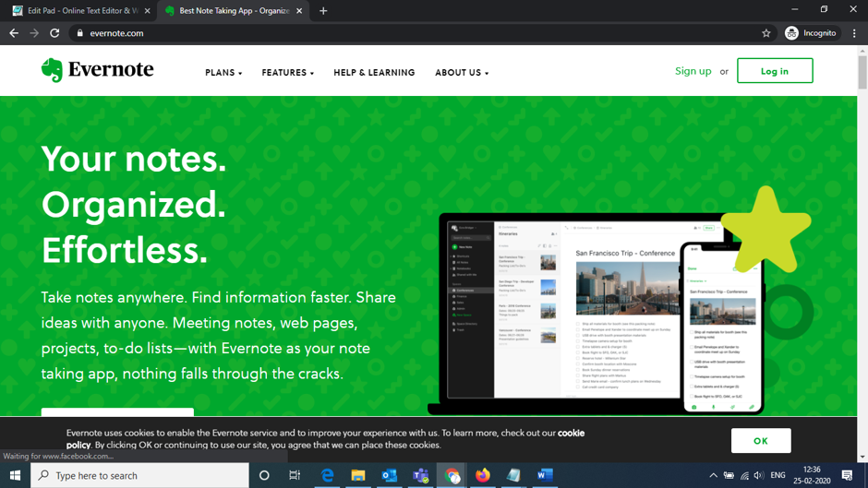This screenshot has height=488, width=868.
Task: Click the browser forward arrow
Action: tap(34, 33)
